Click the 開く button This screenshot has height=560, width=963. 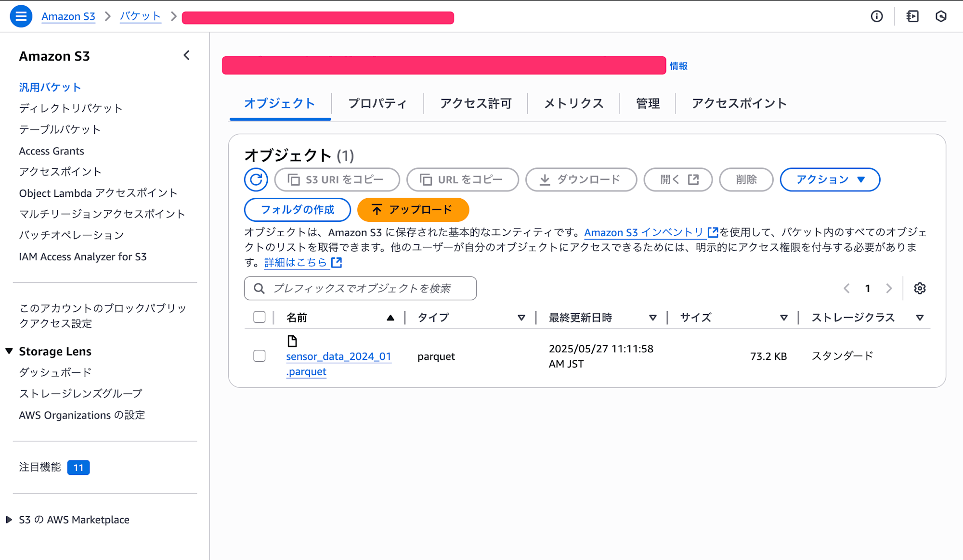[678, 179]
